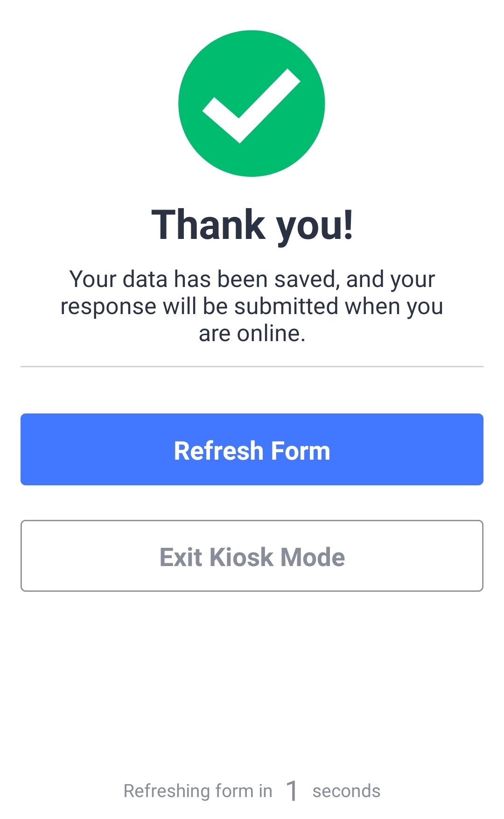Click the word "Mode" on the outlined button
Image resolution: width=504 pixels, height=819 pixels.
point(313,557)
